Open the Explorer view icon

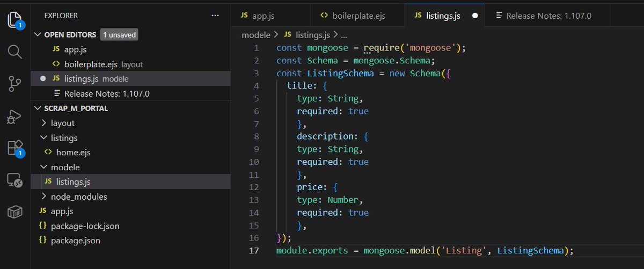pyautogui.click(x=14, y=20)
